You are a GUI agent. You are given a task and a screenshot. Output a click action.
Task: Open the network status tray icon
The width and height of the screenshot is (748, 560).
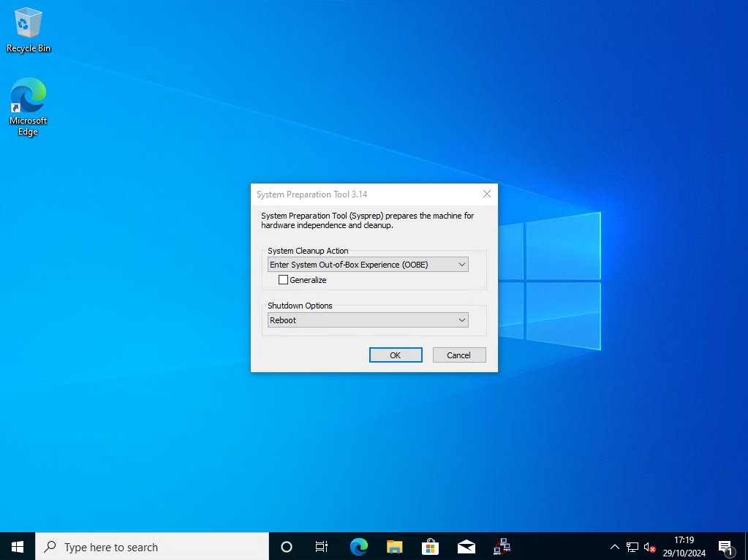pyautogui.click(x=632, y=546)
